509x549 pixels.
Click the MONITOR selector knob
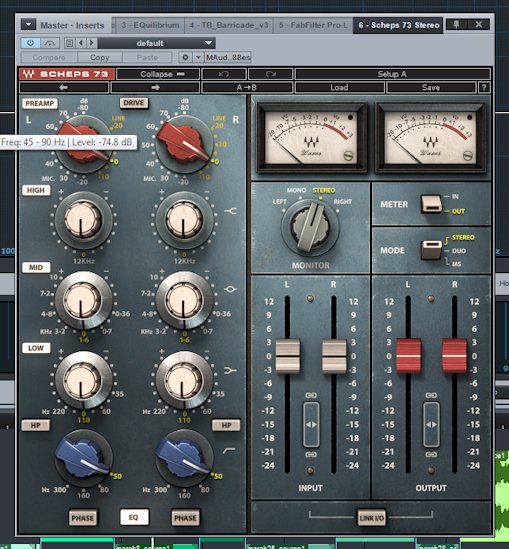(310, 226)
